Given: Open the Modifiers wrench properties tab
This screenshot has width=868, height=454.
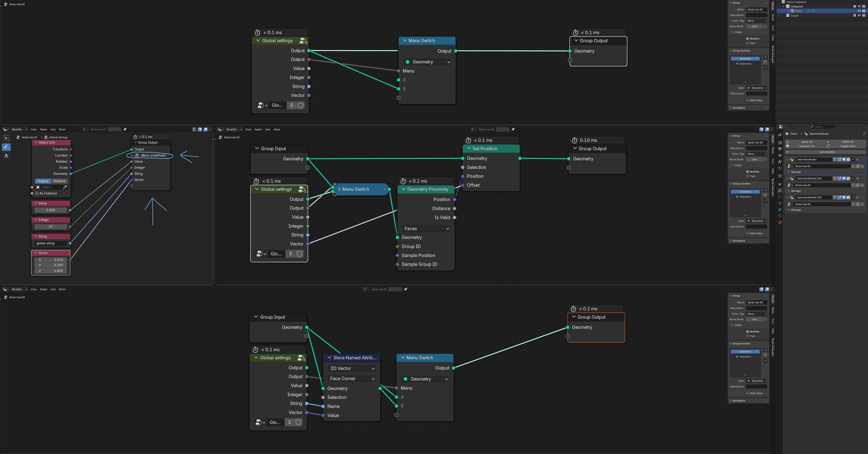Looking at the screenshot, I should coord(780,191).
